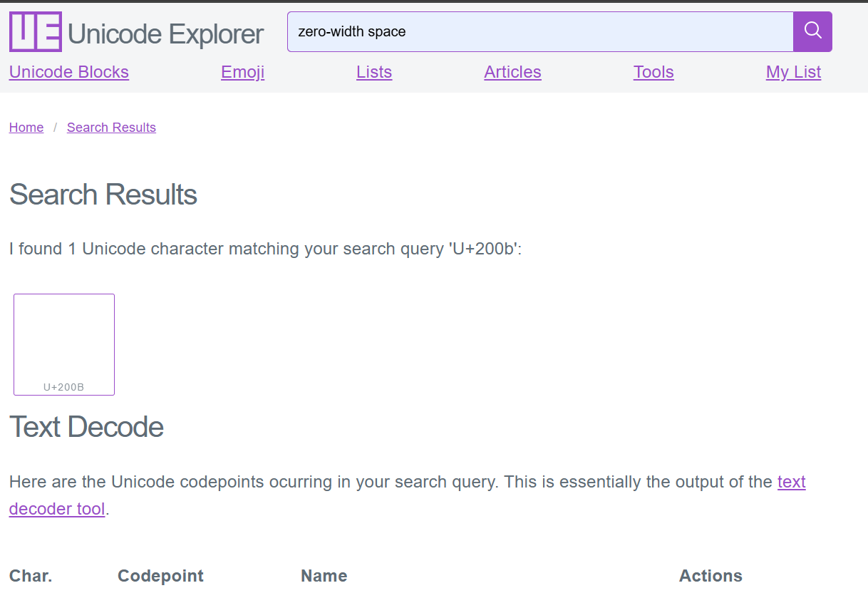Select the 'Name' column header
Viewport: 868px width, 593px height.
coord(324,576)
